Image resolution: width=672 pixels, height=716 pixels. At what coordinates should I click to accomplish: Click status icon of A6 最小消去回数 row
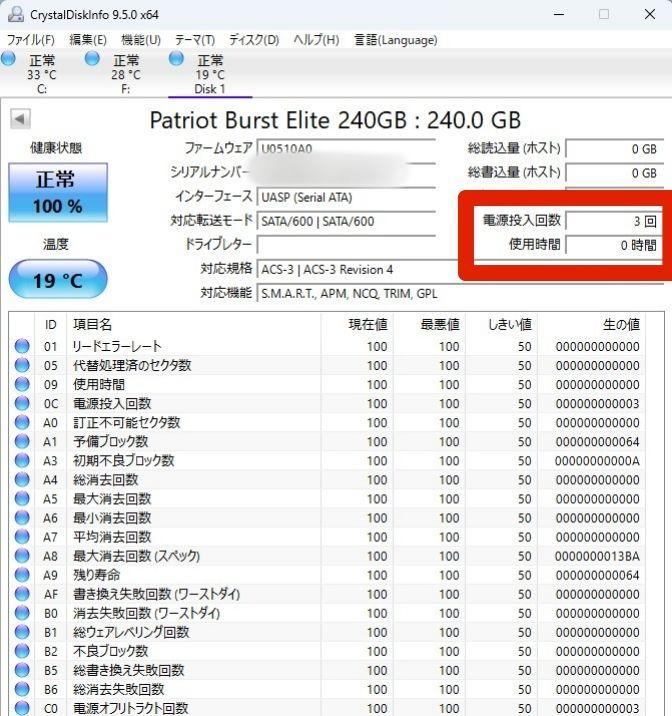(x=22, y=518)
